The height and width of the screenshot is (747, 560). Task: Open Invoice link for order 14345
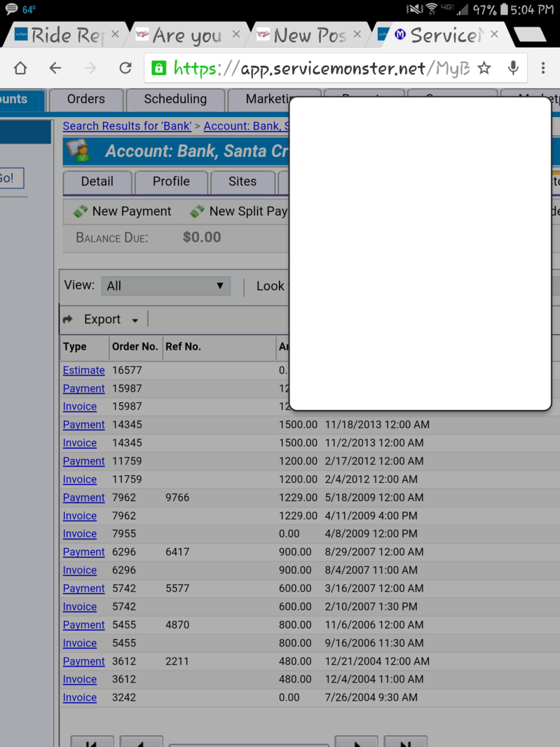point(80,443)
